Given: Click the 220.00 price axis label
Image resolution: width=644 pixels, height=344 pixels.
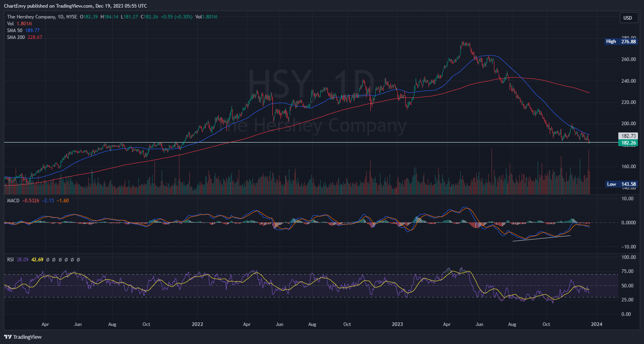Looking at the screenshot, I should pos(628,102).
